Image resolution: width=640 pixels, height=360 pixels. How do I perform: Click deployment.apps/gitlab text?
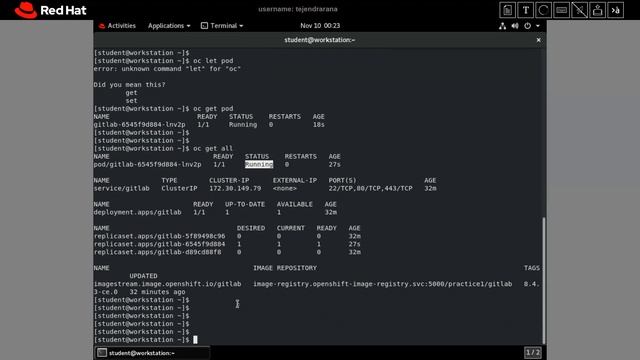tap(138, 212)
